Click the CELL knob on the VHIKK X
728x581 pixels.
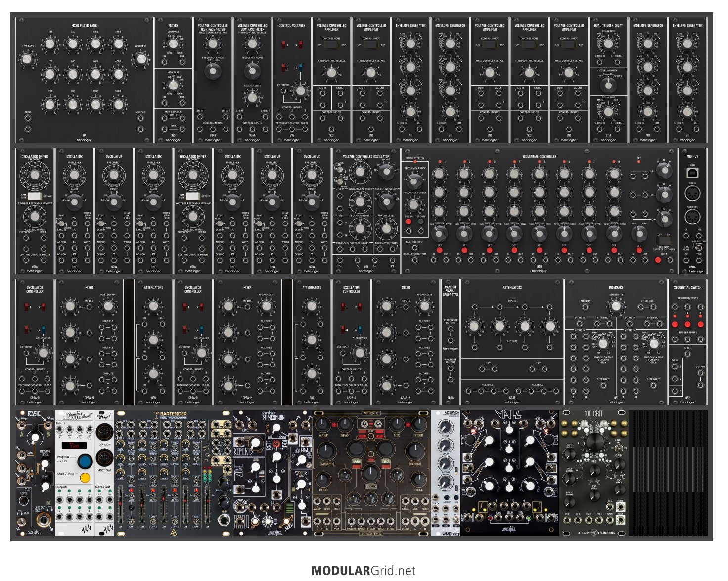(x=418, y=479)
